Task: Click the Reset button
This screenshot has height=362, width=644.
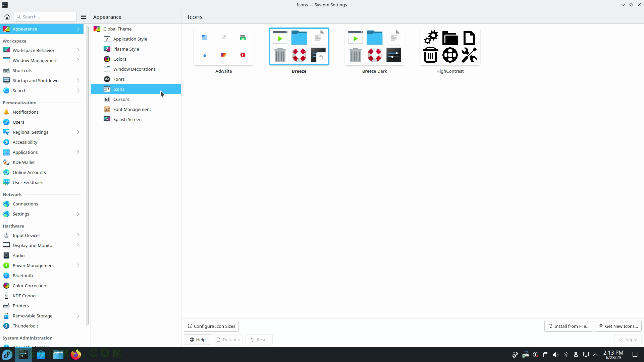Action: click(259, 340)
